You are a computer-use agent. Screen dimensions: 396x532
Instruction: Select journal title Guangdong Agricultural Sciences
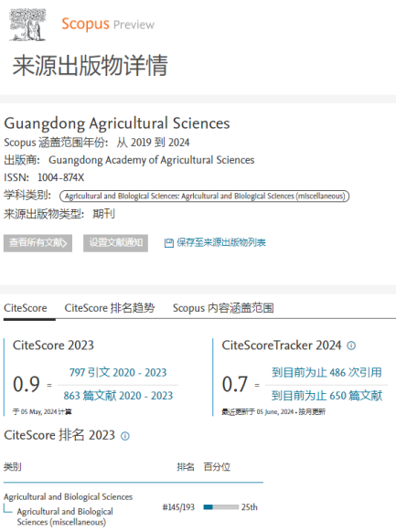(117, 123)
